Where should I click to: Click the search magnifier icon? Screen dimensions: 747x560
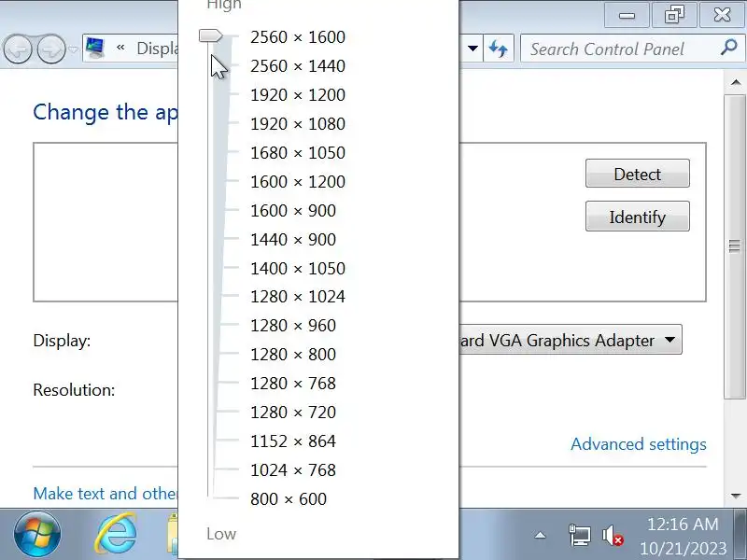(729, 48)
